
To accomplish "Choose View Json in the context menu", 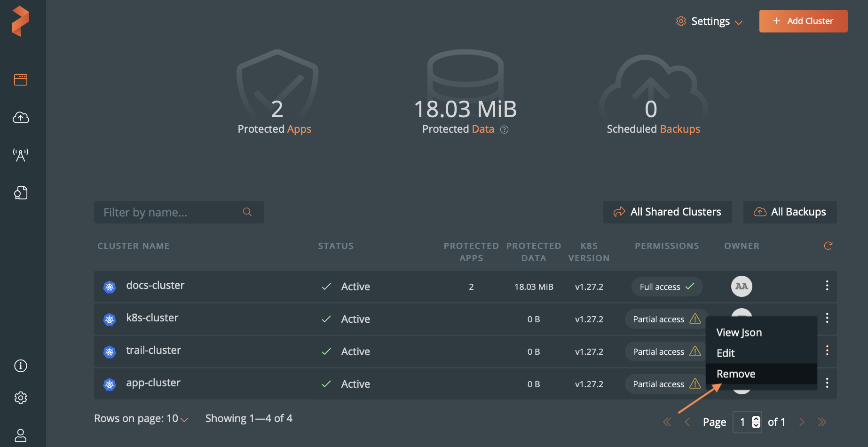I will [x=739, y=332].
